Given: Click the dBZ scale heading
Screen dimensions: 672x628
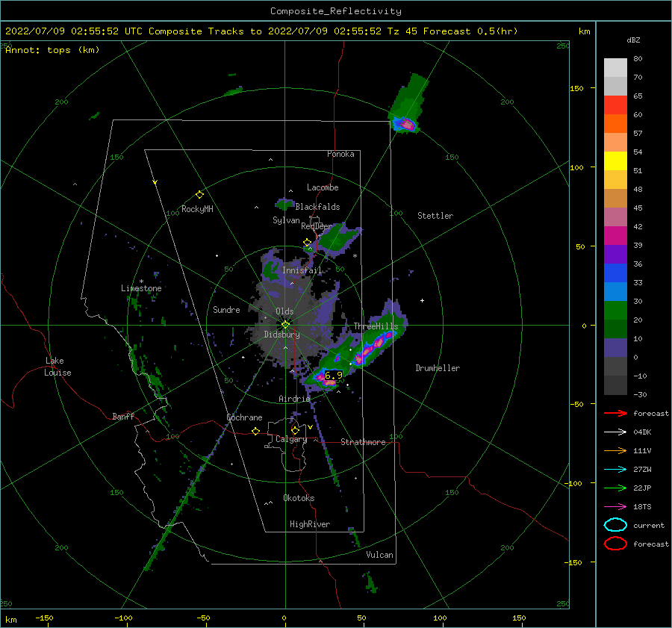Looking at the screenshot, I should (633, 40).
